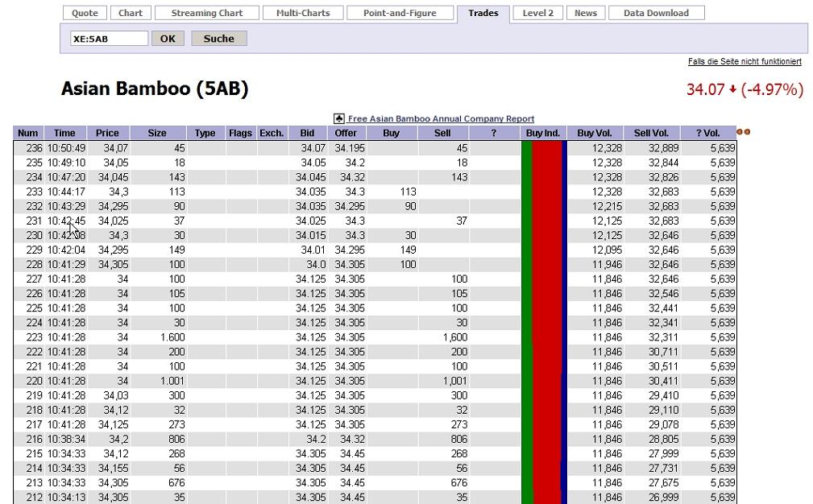This screenshot has height=504, width=813.
Task: Select the Point-and-Figure tab
Action: [x=400, y=13]
